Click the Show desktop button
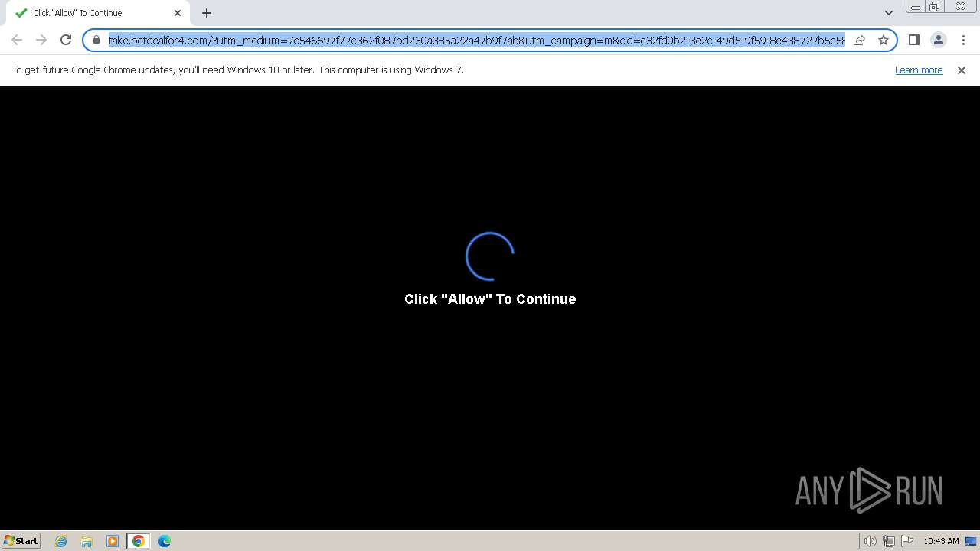This screenshot has width=980, height=551. click(x=972, y=541)
